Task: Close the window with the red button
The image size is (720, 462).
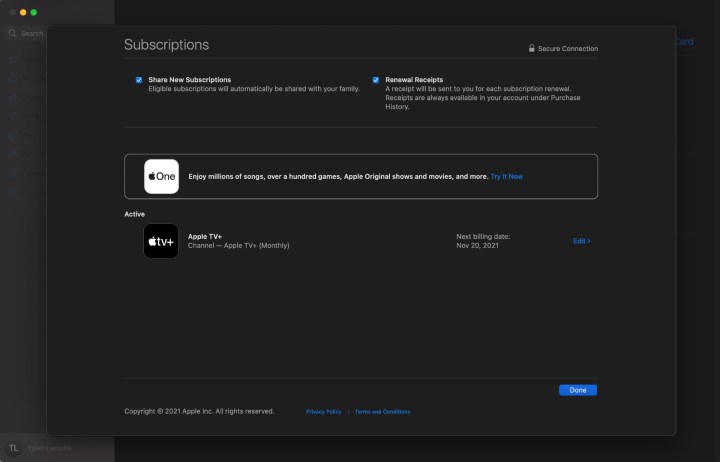Action: pyautogui.click(x=12, y=12)
